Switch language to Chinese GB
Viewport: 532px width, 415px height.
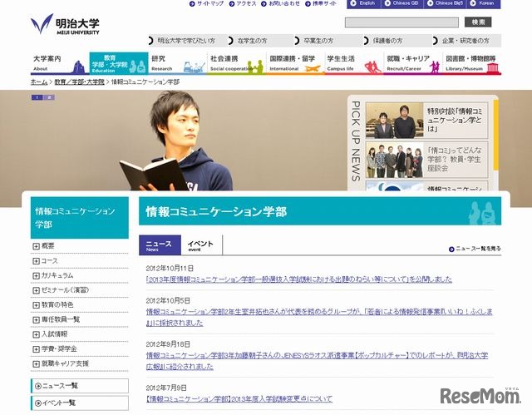[402, 3]
